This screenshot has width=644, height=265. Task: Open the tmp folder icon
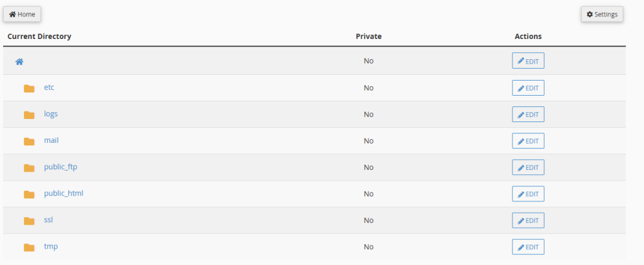[x=29, y=247]
